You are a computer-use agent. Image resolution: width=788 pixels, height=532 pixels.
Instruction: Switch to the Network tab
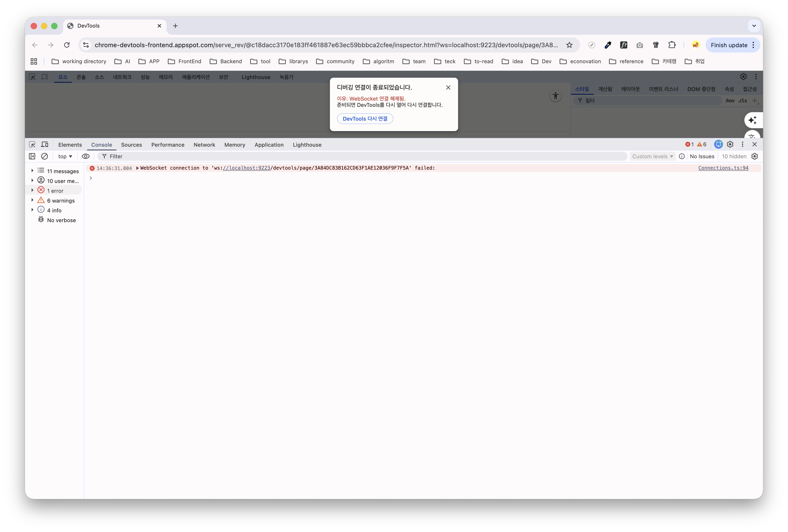pyautogui.click(x=204, y=145)
